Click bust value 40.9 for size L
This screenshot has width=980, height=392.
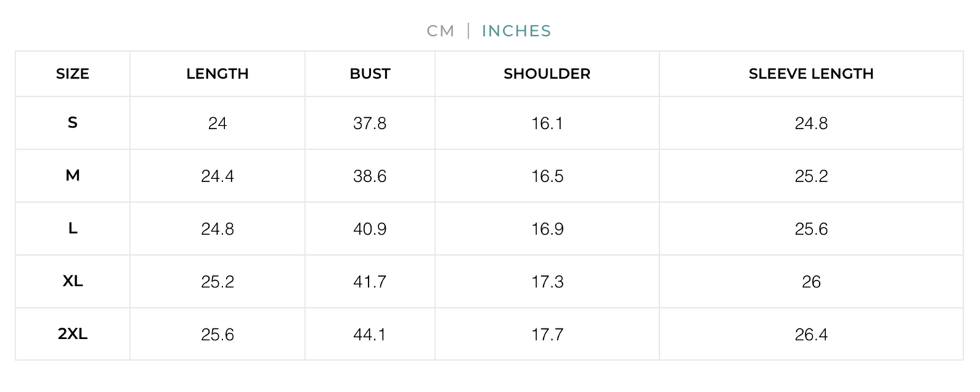pyautogui.click(x=370, y=229)
